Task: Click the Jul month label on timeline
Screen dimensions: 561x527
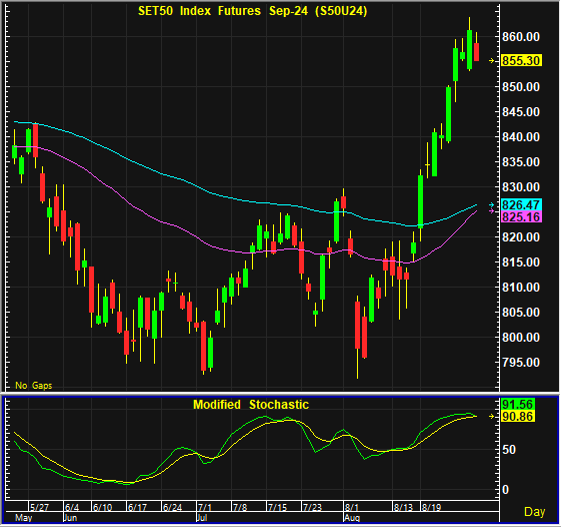Action: [x=202, y=518]
